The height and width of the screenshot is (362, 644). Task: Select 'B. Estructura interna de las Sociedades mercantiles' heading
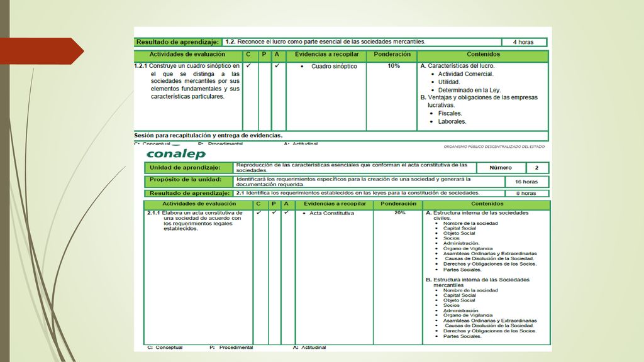point(478,282)
